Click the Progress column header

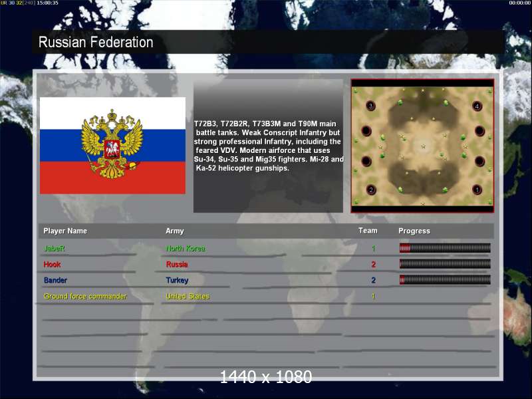[414, 231]
